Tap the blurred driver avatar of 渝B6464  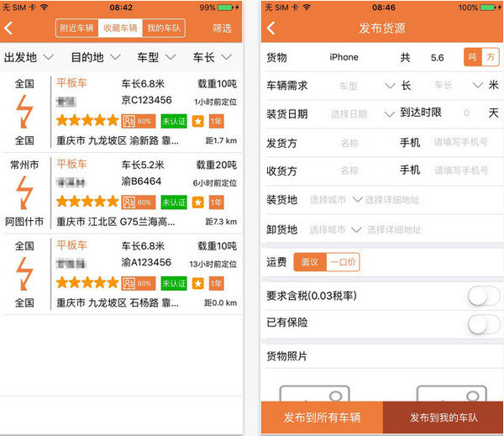(x=71, y=182)
